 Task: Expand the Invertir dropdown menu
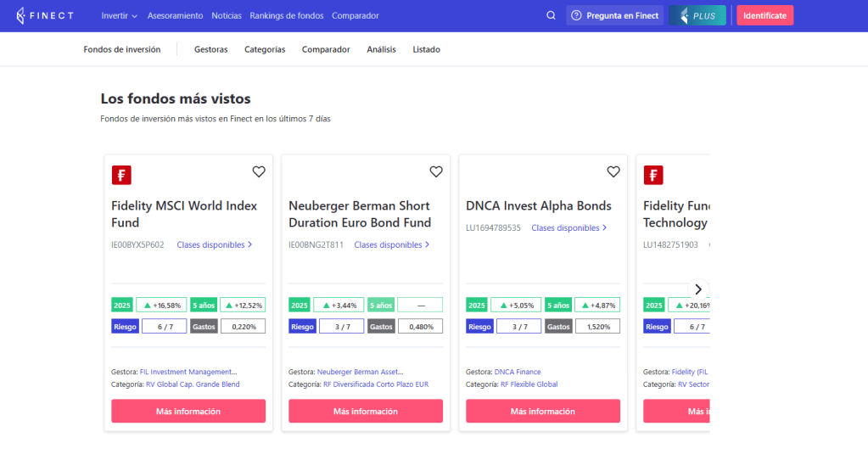(x=119, y=15)
